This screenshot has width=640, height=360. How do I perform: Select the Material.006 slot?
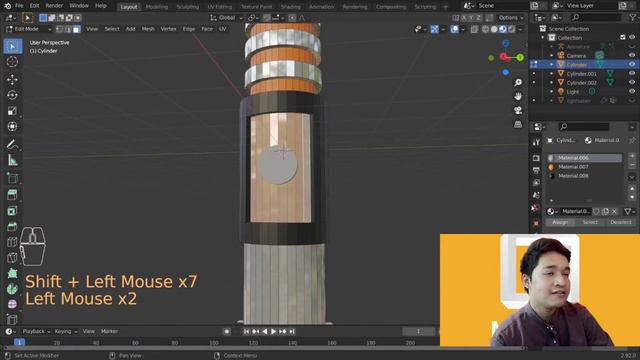click(584, 158)
